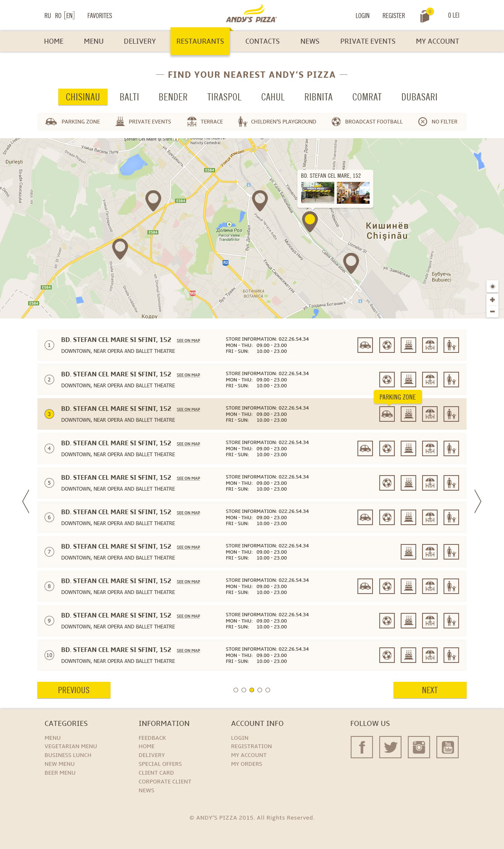
Task: Select fifth pagination dot
Action: click(268, 690)
